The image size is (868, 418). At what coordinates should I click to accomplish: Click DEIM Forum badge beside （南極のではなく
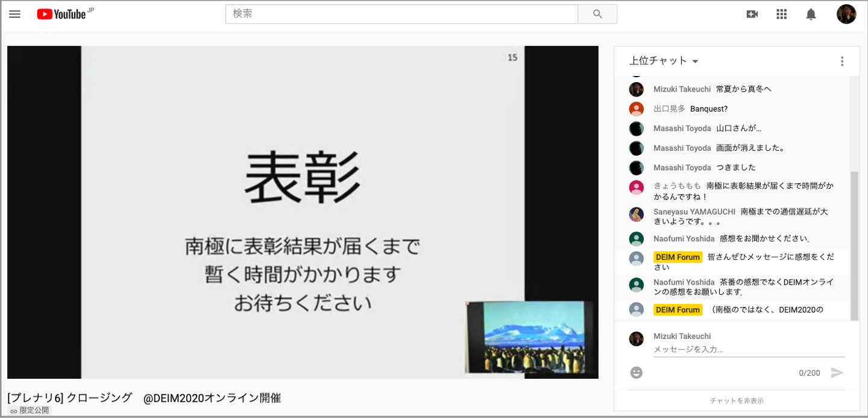click(x=678, y=310)
